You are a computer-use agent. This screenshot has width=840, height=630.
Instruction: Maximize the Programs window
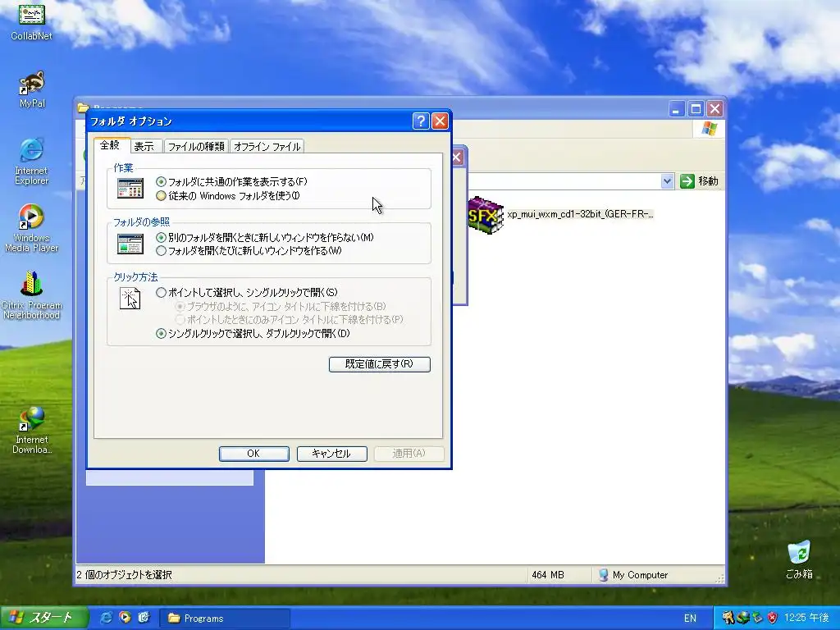(x=696, y=109)
